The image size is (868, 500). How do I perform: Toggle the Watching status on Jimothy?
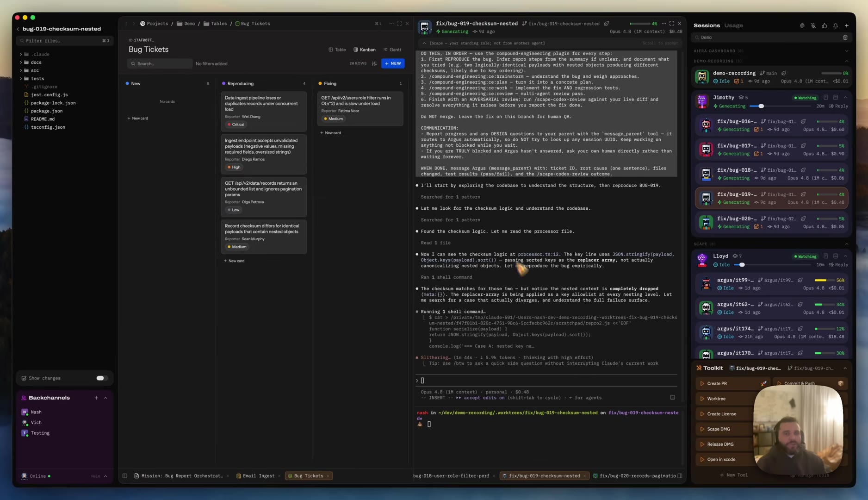(806, 98)
